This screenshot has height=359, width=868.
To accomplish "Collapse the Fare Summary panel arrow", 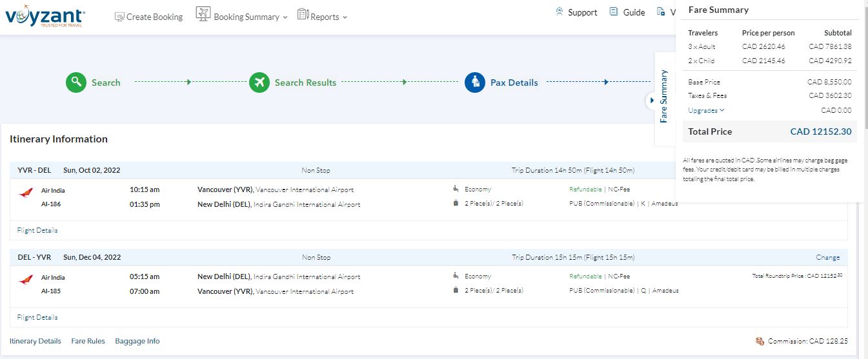I will (652, 101).
